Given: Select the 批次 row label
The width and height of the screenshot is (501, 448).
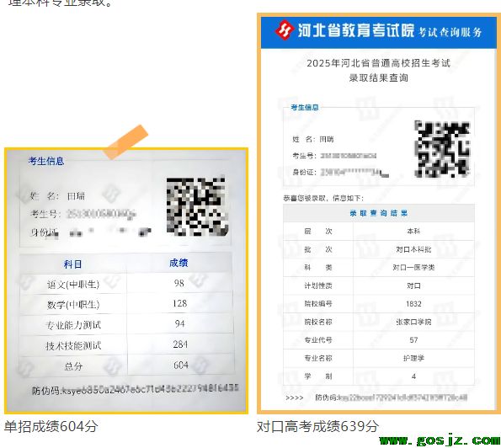Looking at the screenshot, I should tap(318, 249).
